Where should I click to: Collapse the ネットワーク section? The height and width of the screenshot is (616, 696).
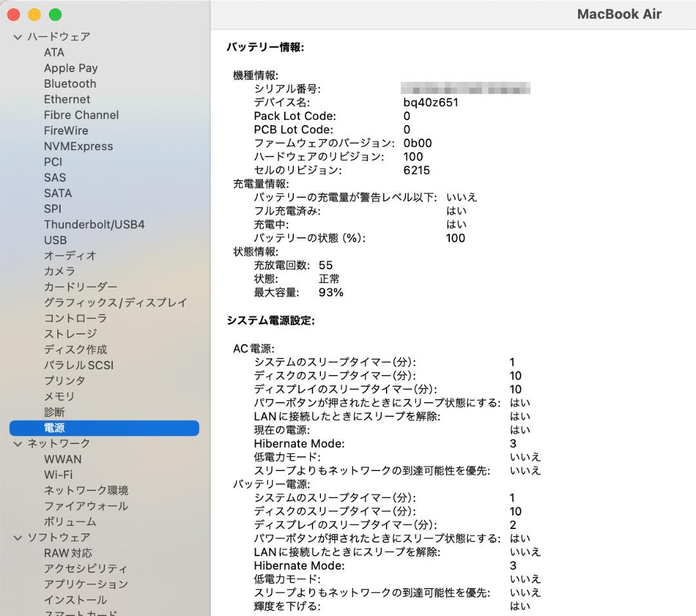pyautogui.click(x=16, y=443)
